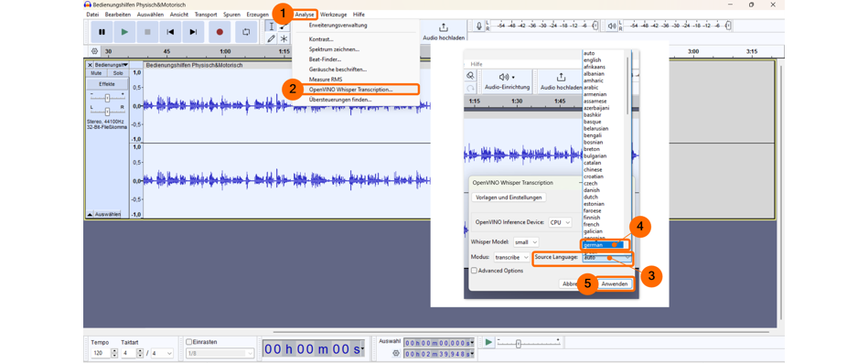Click the main time display 00 h 00 m 00 s
Viewport: 868px width, 363px height.
[x=314, y=349]
